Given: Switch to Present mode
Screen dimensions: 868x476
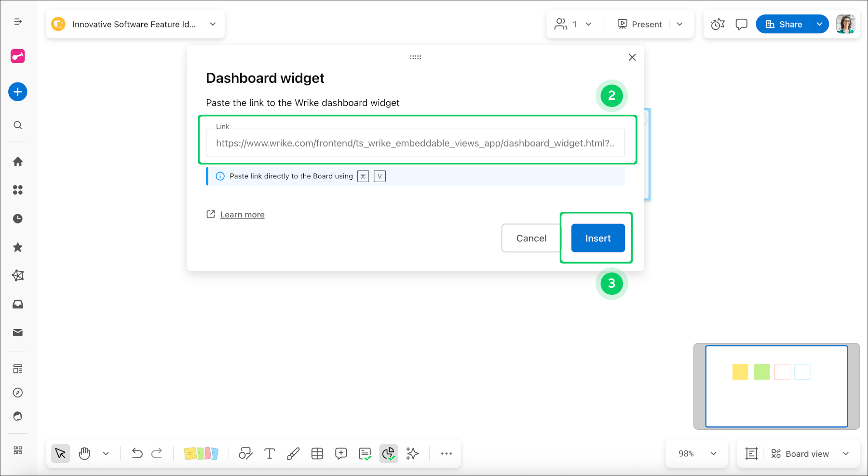Looking at the screenshot, I should (x=639, y=24).
